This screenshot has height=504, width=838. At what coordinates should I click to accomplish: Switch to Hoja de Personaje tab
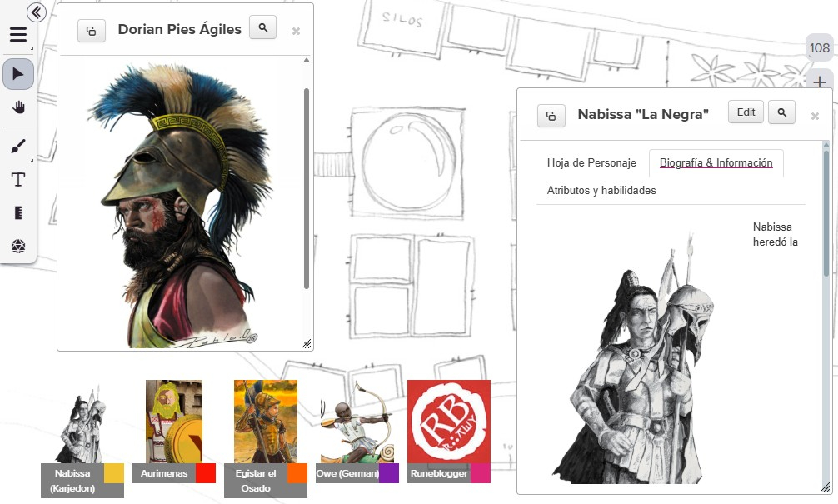[x=591, y=163]
